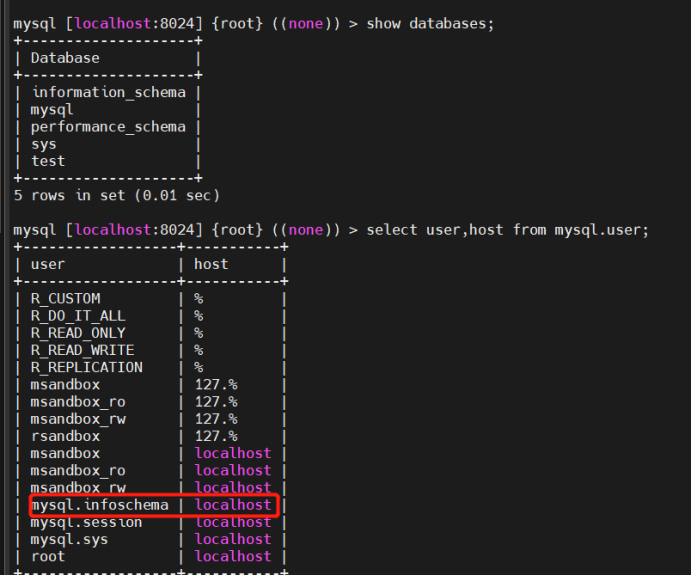
Task: Click '(none)' in the show databases prompt
Action: (306, 23)
